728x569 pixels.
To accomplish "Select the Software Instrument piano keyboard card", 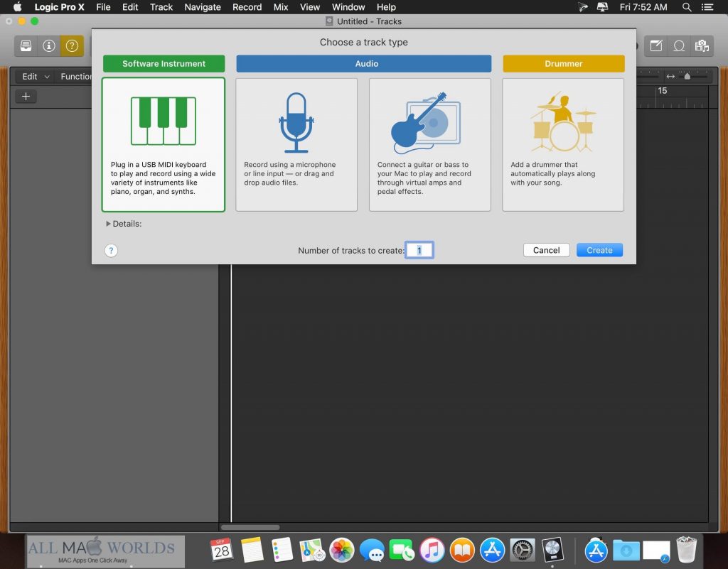I will (164, 145).
